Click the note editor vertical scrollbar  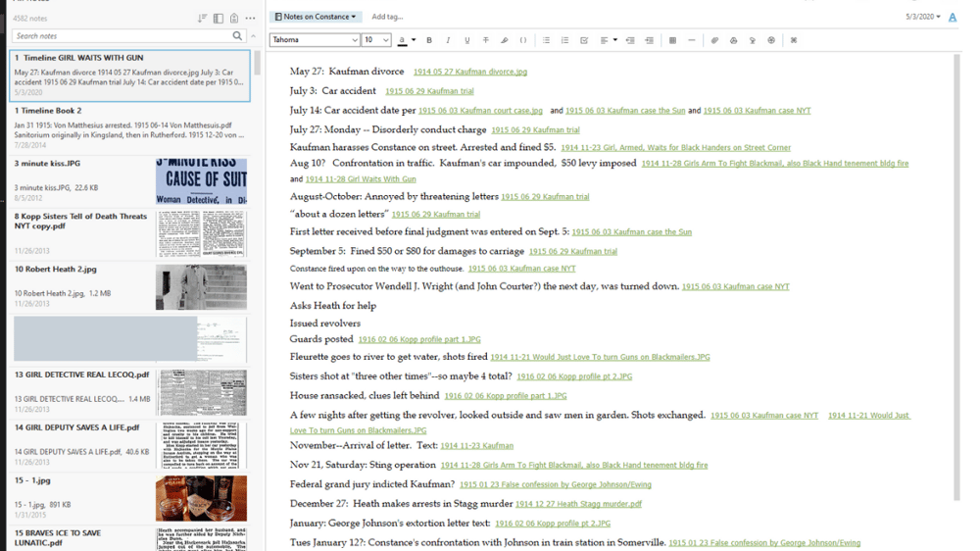(956, 277)
